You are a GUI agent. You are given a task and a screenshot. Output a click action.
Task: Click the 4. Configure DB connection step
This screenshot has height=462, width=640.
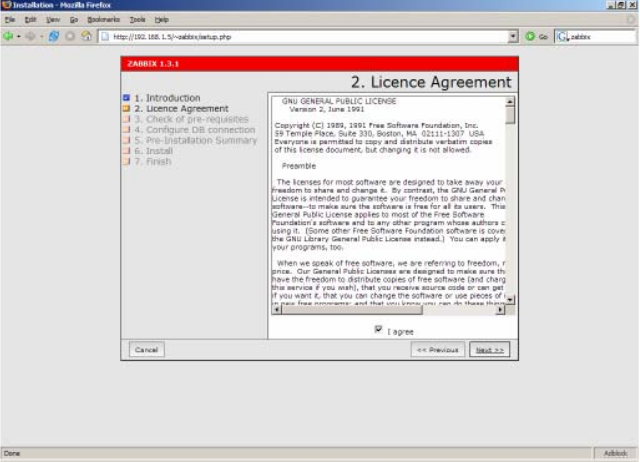click(195, 130)
